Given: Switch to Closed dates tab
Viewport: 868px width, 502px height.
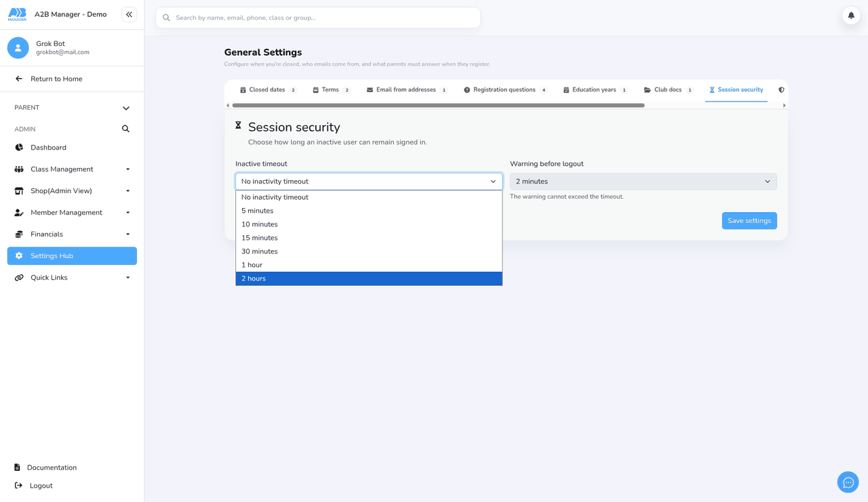Looking at the screenshot, I should [x=268, y=89].
